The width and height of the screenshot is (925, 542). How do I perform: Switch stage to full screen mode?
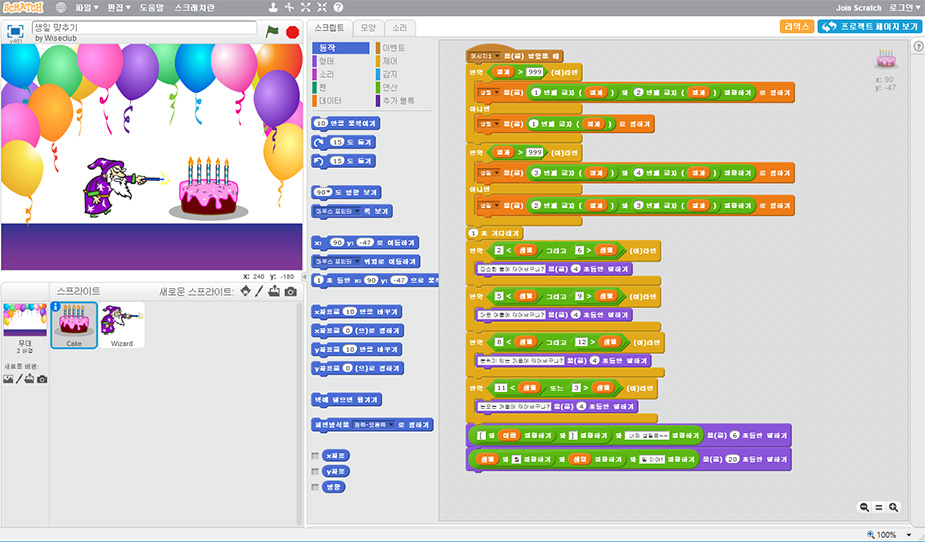click(16, 31)
